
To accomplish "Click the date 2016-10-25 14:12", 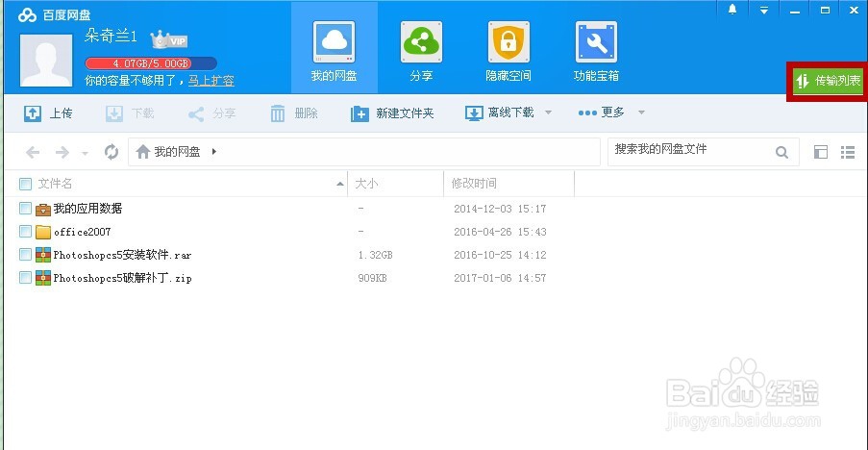I will (x=500, y=255).
